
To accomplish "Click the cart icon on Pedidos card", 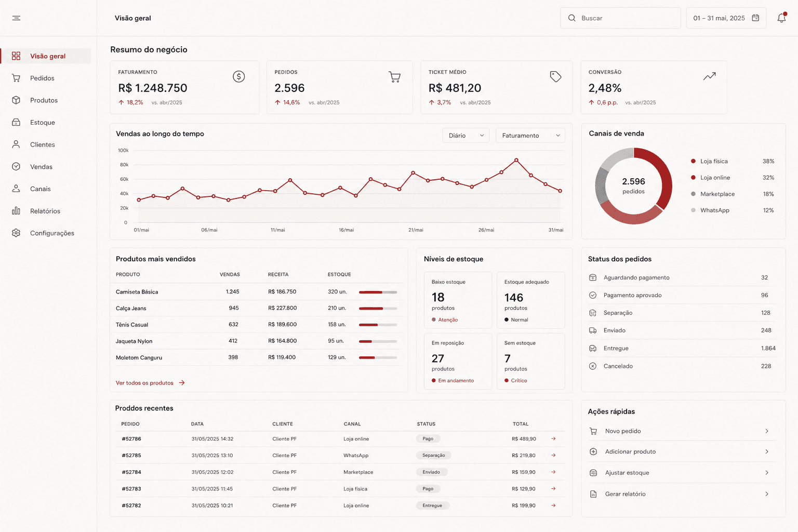I will pyautogui.click(x=394, y=77).
